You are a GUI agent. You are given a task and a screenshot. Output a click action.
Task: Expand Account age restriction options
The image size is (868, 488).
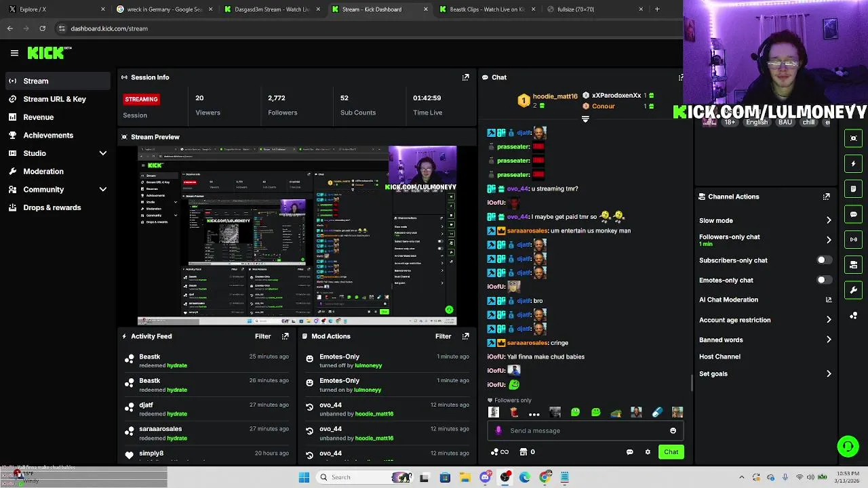tap(829, 320)
